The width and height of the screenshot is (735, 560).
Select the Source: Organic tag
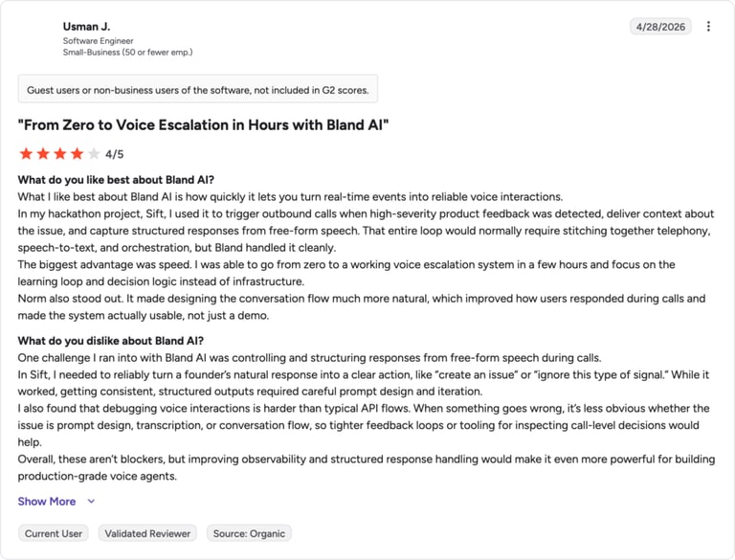pyautogui.click(x=249, y=533)
